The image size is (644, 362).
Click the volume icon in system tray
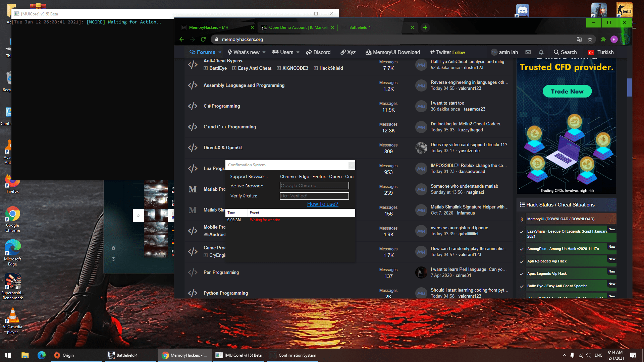click(x=588, y=355)
